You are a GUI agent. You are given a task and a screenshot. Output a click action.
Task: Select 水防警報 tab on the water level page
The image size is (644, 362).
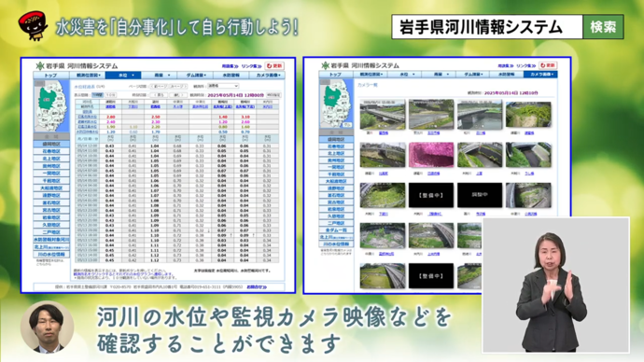[x=231, y=76]
